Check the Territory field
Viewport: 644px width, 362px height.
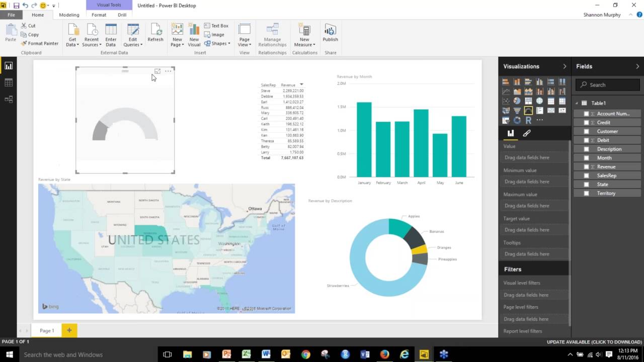pyautogui.click(x=586, y=193)
